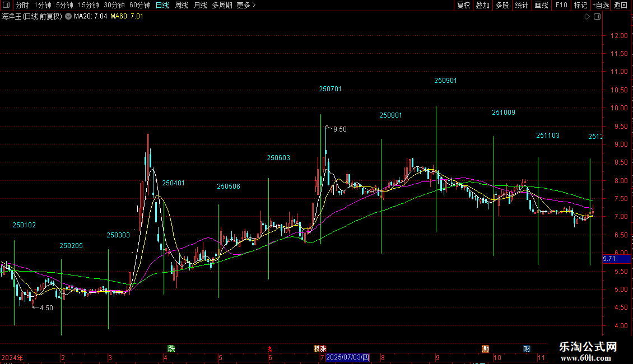The height and width of the screenshot is (364, 633).
Task: Click the 5.71 price cursor tag
Action: (616, 259)
